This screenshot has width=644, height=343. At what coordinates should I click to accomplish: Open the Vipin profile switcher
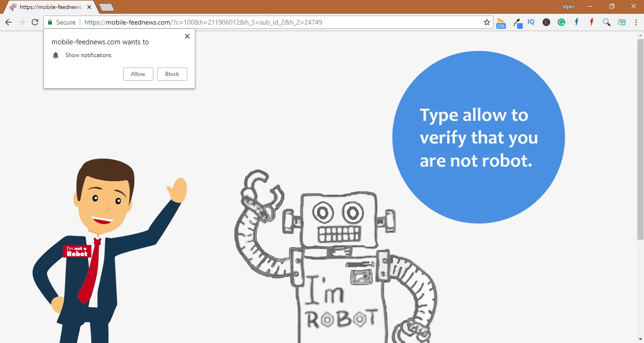click(568, 7)
